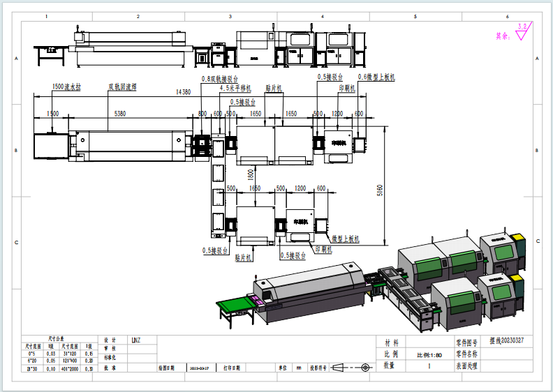The image size is (553, 392).
Task: Click the 1500流水拉 label
Action: pos(66,87)
